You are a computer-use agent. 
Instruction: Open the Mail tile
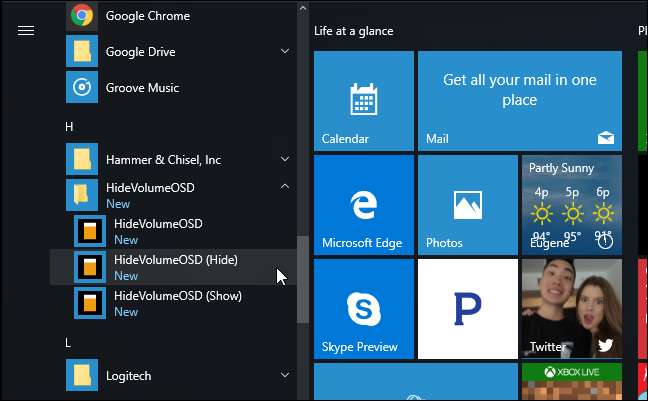[x=519, y=102]
